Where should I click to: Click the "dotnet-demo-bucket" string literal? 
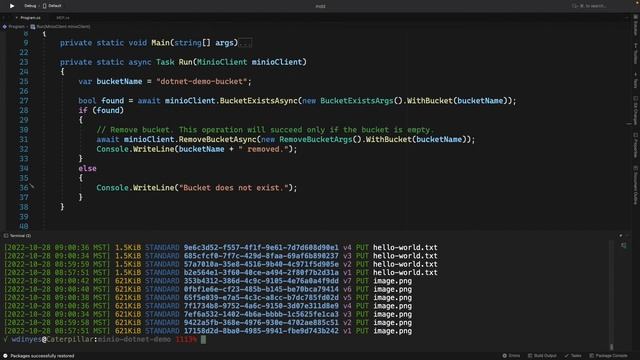coord(202,81)
